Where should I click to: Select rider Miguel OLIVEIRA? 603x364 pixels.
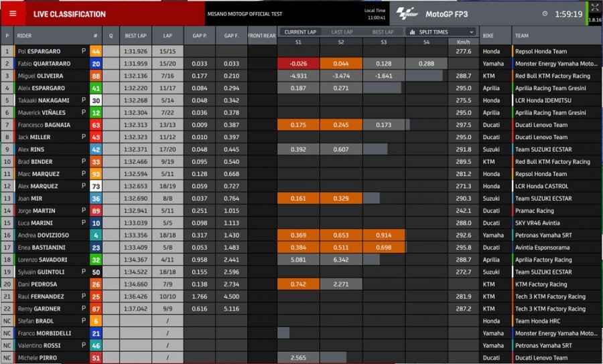pyautogui.click(x=40, y=76)
